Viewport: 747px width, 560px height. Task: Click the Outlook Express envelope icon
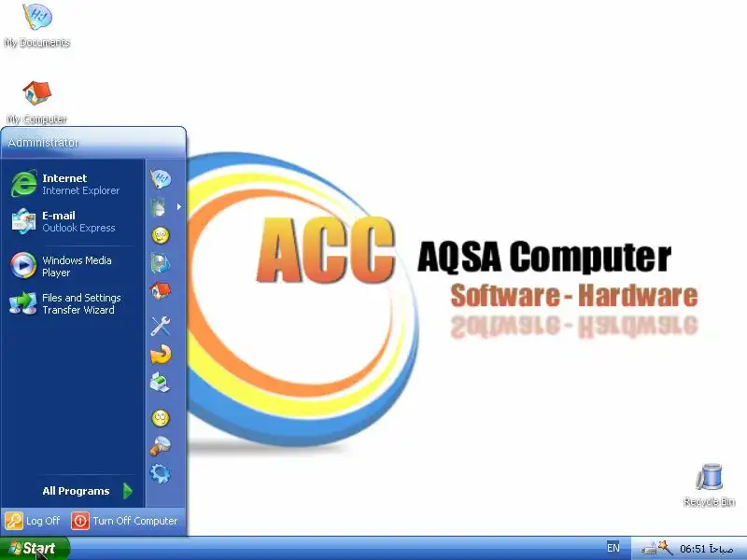click(23, 221)
